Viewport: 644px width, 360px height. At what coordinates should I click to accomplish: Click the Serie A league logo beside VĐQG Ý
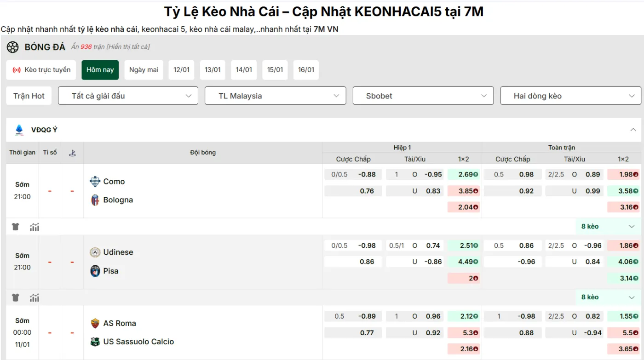pos(19,130)
